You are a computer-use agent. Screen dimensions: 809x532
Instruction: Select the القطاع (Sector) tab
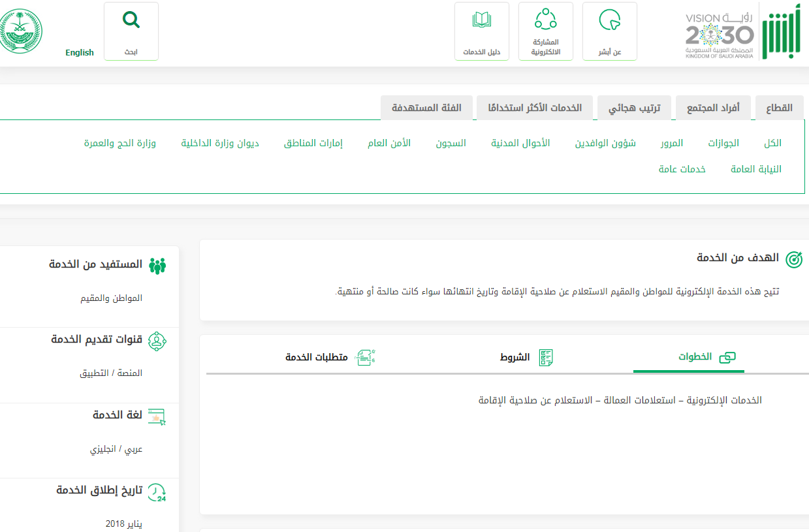779,108
